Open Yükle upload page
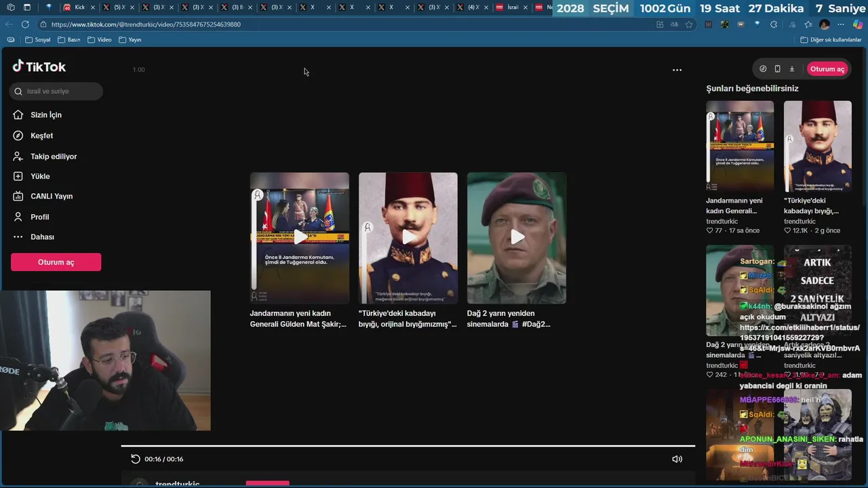The image size is (868, 488). click(31, 176)
